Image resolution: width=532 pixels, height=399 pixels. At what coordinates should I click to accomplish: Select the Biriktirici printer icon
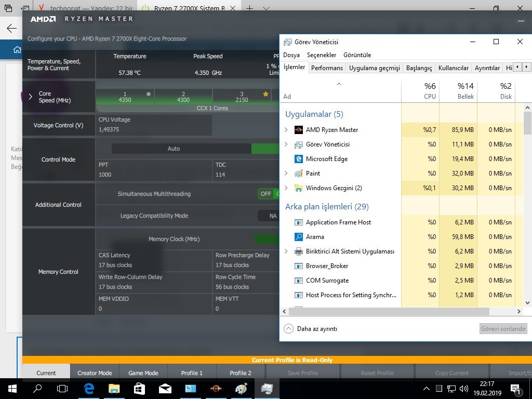[298, 251]
